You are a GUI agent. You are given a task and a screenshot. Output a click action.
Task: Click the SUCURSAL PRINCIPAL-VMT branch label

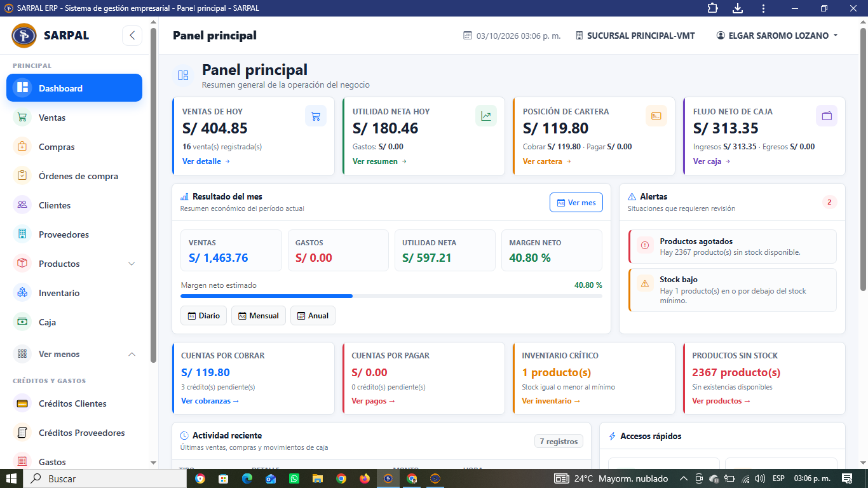tap(635, 36)
